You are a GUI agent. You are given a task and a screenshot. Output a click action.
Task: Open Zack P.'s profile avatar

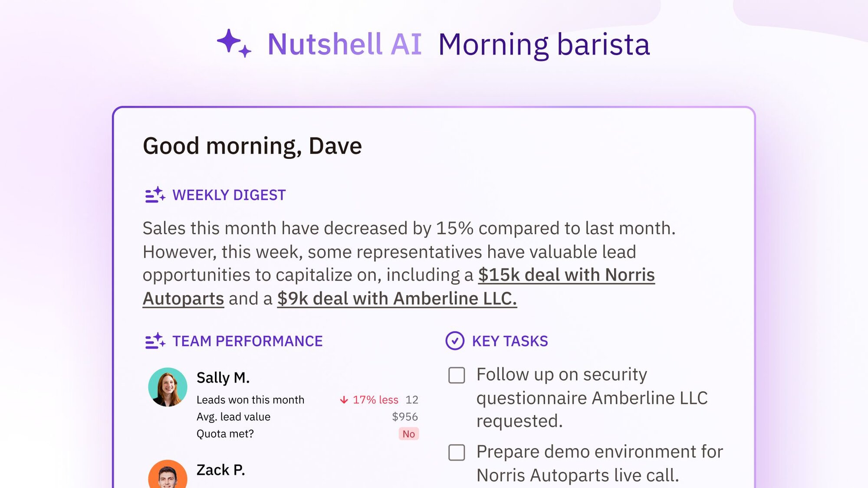(x=168, y=475)
